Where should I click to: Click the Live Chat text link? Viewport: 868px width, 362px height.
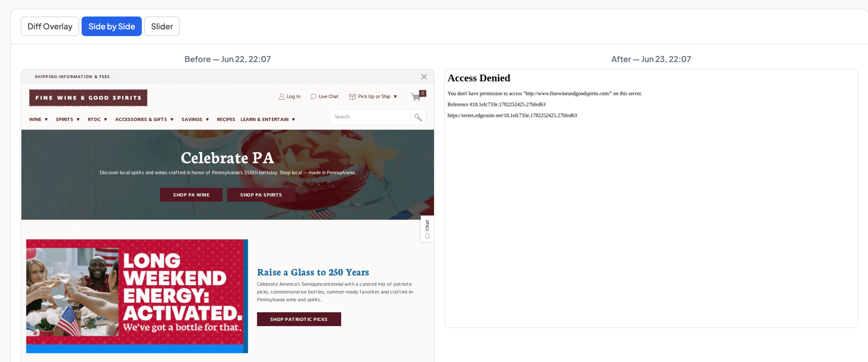[329, 97]
